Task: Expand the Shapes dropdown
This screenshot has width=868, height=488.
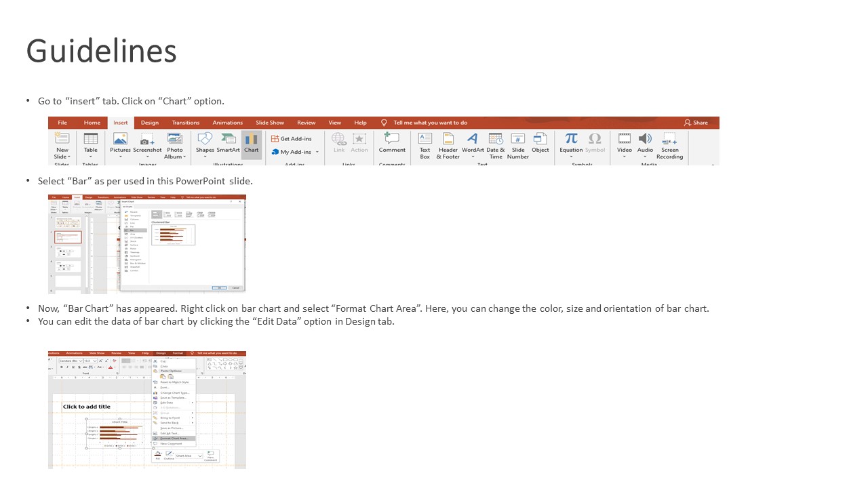Action: (x=205, y=157)
